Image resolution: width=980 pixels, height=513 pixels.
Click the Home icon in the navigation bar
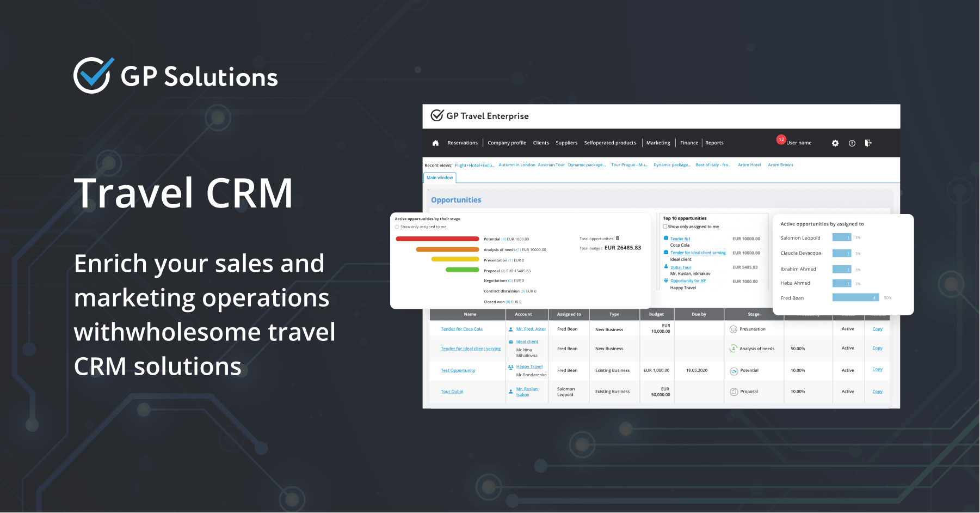click(435, 143)
